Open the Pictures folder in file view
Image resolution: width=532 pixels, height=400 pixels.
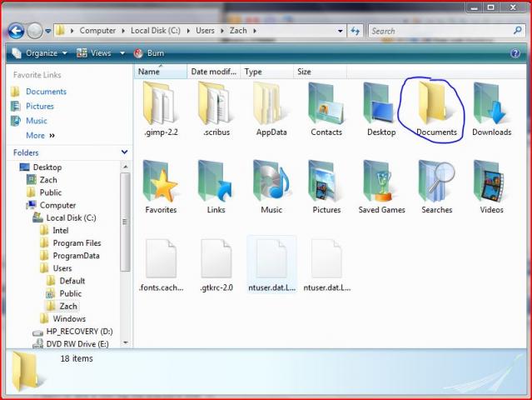tap(326, 187)
